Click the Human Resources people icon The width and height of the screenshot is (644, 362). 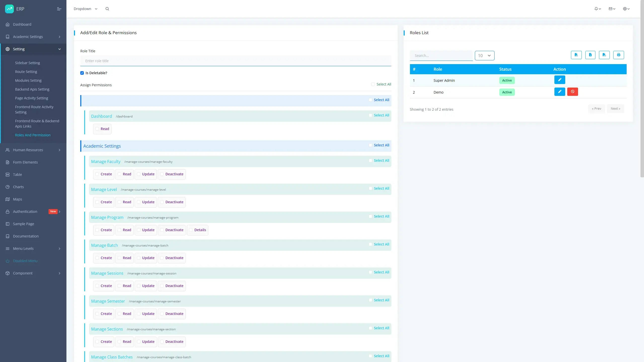[8, 150]
